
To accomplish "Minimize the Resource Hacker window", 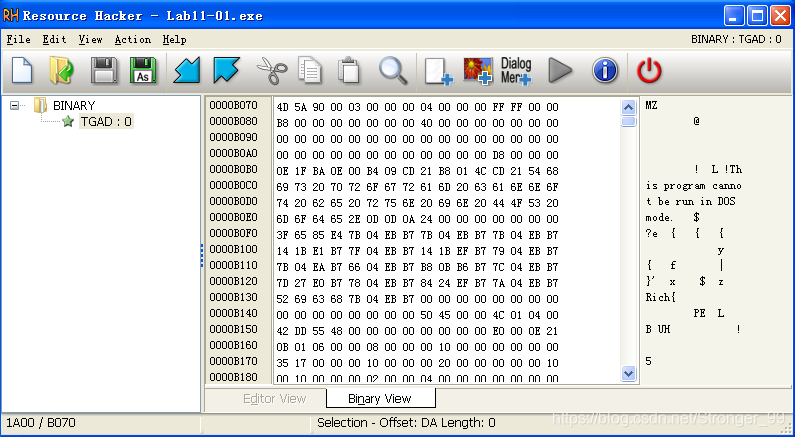I will tap(734, 15).
